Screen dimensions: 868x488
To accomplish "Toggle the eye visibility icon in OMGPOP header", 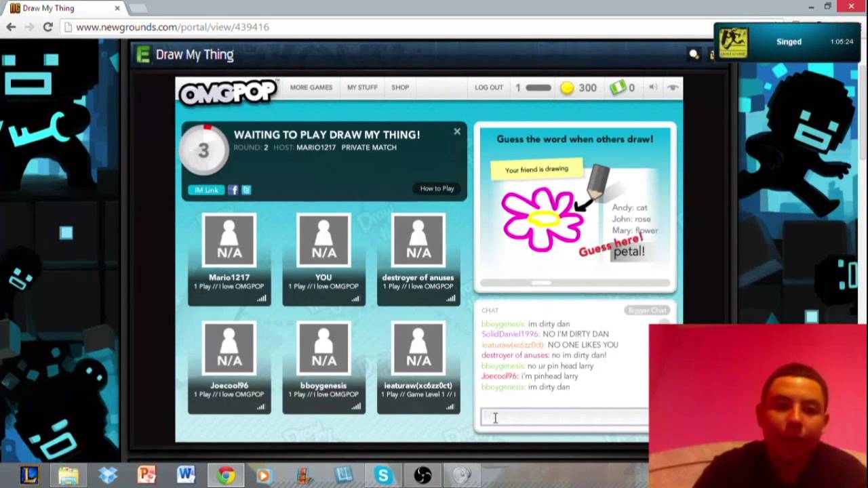I will click(x=673, y=87).
